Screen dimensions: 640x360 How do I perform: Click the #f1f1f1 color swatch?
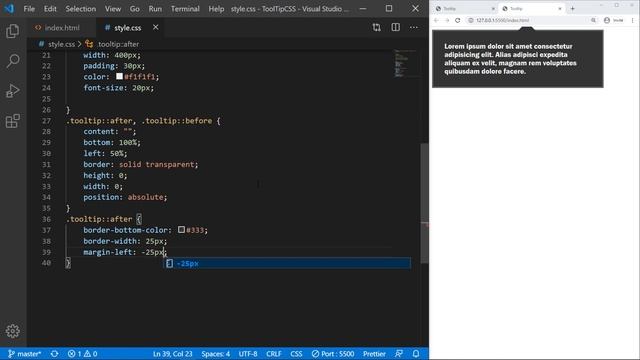[x=119, y=76]
